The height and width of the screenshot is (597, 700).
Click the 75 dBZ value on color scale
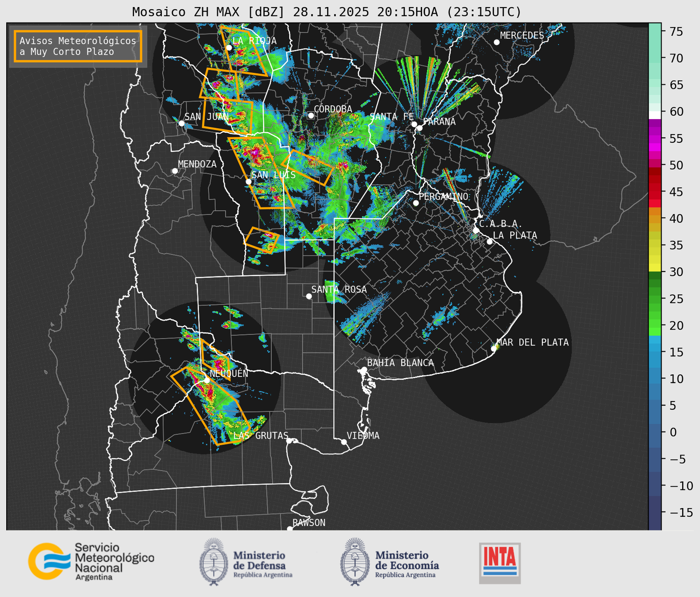676,31
